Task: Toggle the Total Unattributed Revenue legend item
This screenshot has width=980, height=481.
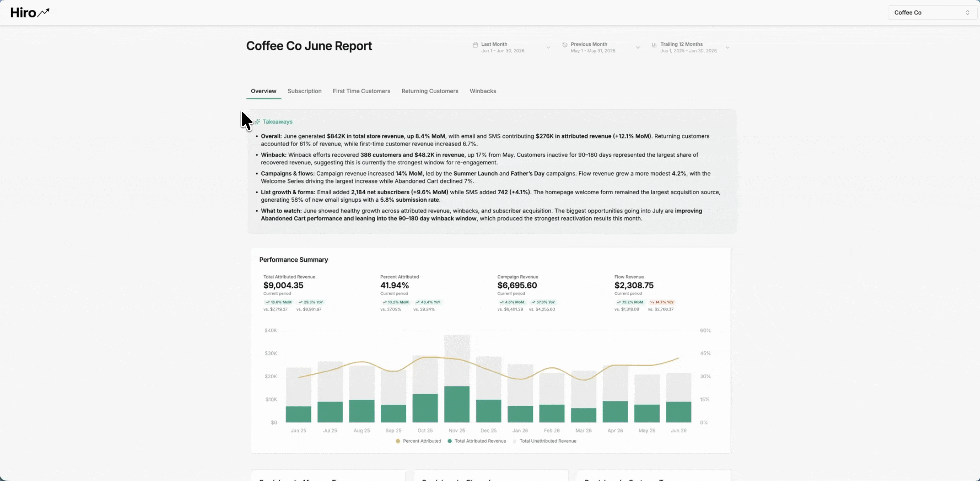Action: (544, 441)
